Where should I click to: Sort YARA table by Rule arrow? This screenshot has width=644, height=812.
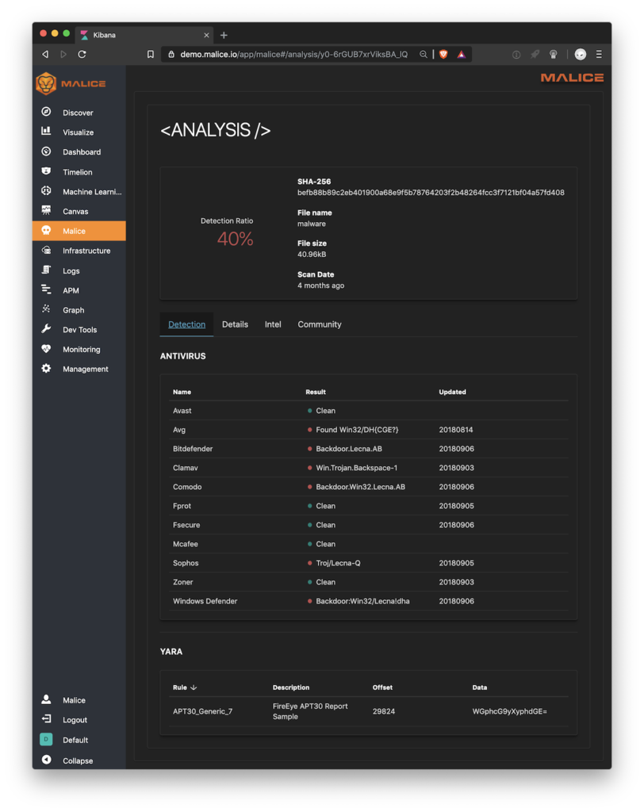[x=194, y=688]
